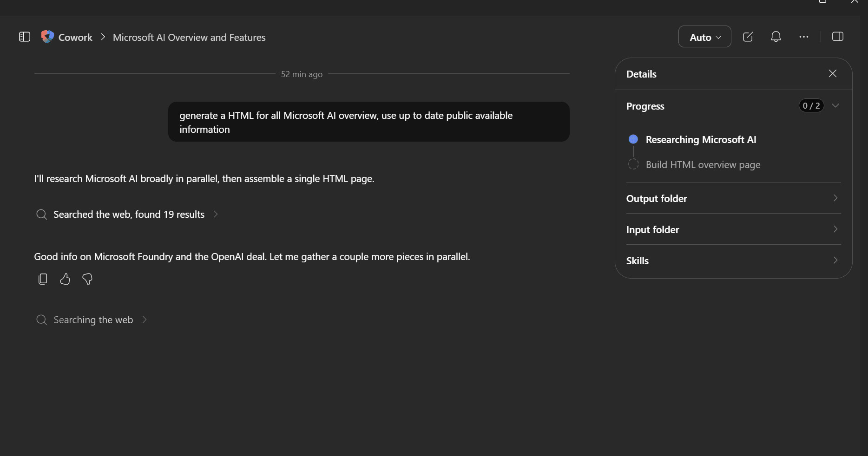
Task: Click the first assistant reply about parallel research
Action: (204, 178)
